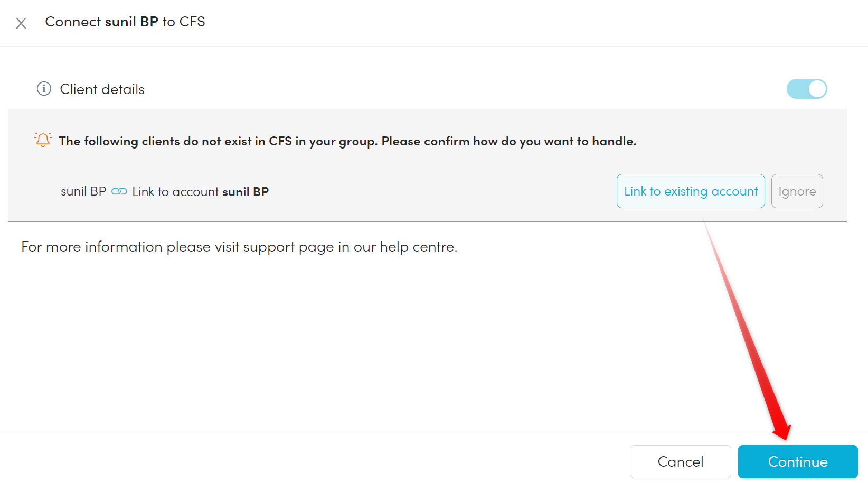Click the chain link icon after sunil BP
The height and width of the screenshot is (482, 868).
click(x=119, y=191)
